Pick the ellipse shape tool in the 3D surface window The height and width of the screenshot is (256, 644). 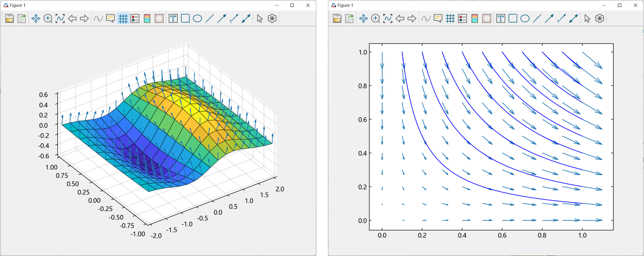coord(197,18)
